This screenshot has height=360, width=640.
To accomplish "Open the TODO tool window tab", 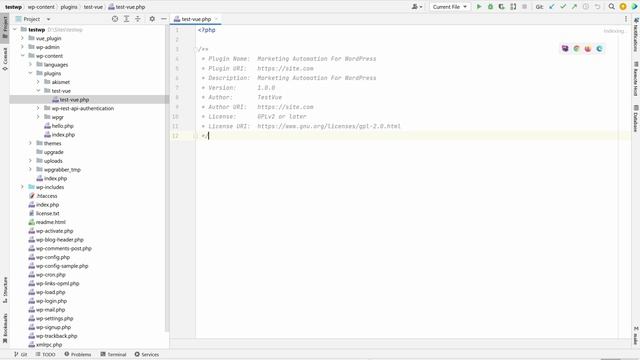I will click(x=45, y=354).
